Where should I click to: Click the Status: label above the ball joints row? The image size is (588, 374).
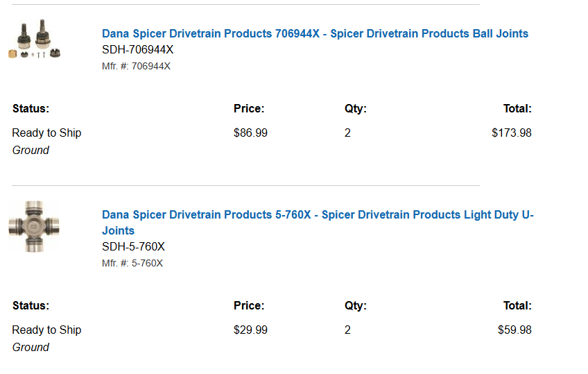pos(31,108)
